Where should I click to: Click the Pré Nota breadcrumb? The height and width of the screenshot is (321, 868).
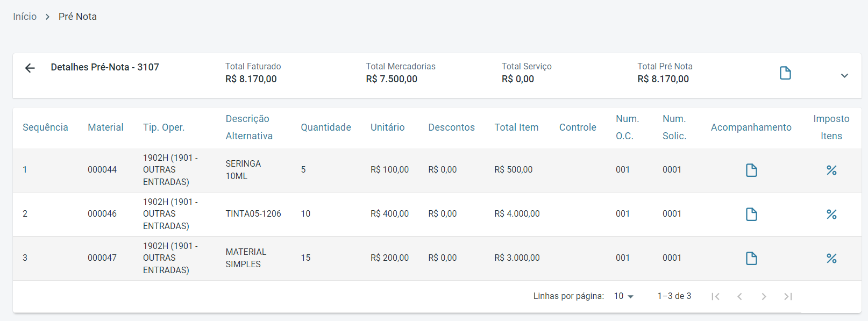[77, 17]
